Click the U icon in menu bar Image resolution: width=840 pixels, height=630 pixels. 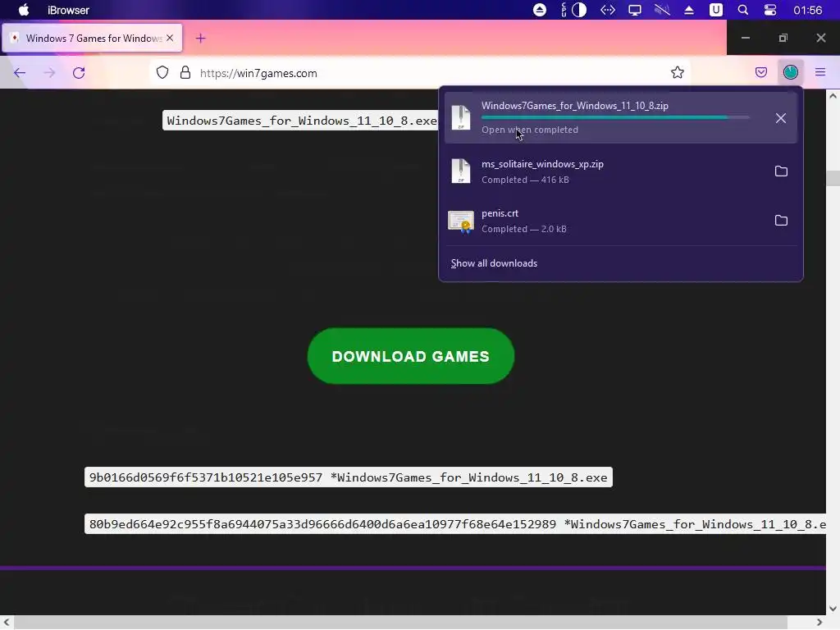[715, 10]
